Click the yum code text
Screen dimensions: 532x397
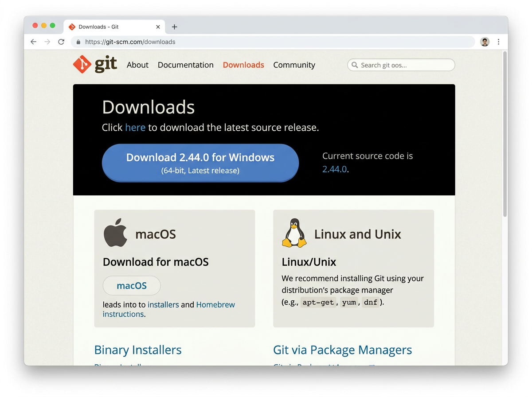point(349,303)
